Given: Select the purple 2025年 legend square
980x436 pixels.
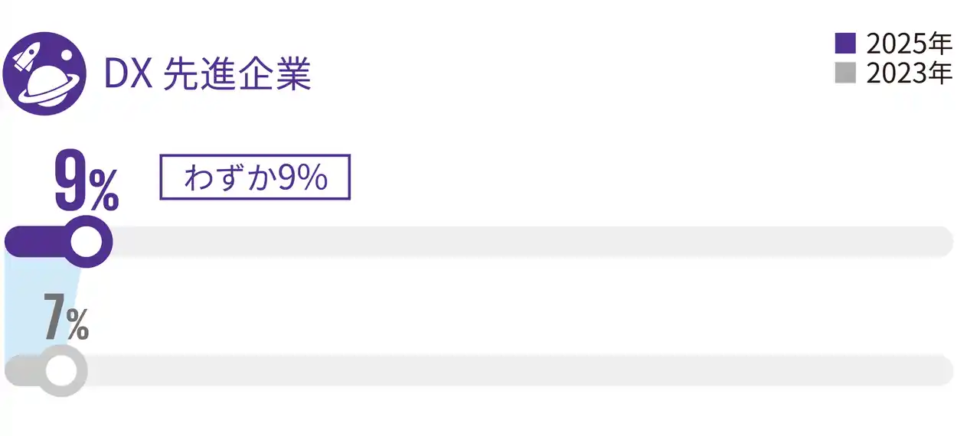Looking at the screenshot, I should [x=845, y=44].
